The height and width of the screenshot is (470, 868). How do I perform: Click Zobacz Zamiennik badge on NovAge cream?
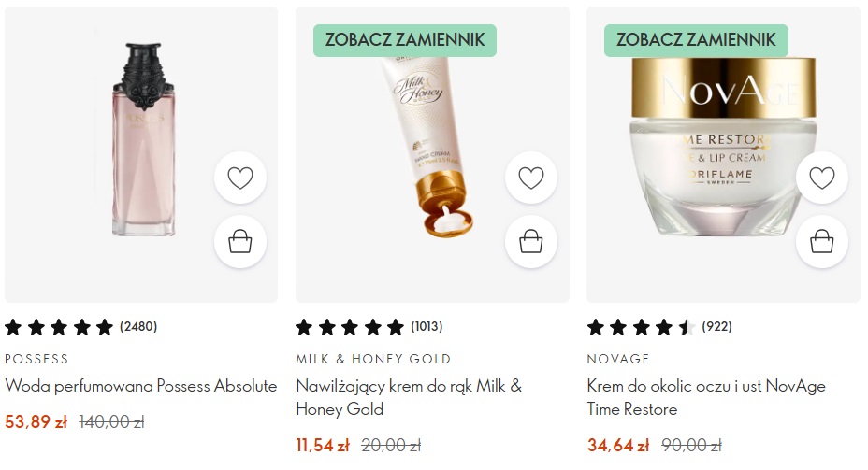[696, 40]
